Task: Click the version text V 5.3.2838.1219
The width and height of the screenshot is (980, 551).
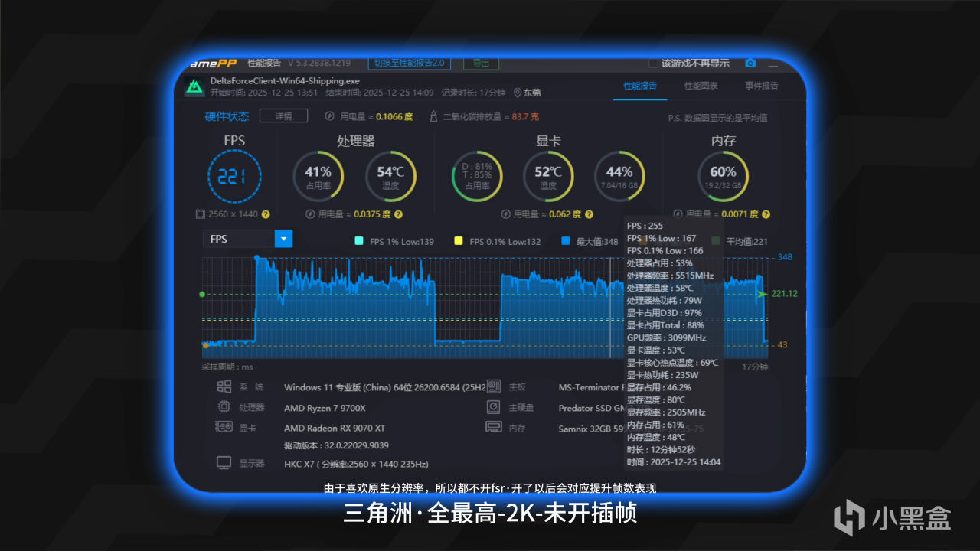Action: 318,63
